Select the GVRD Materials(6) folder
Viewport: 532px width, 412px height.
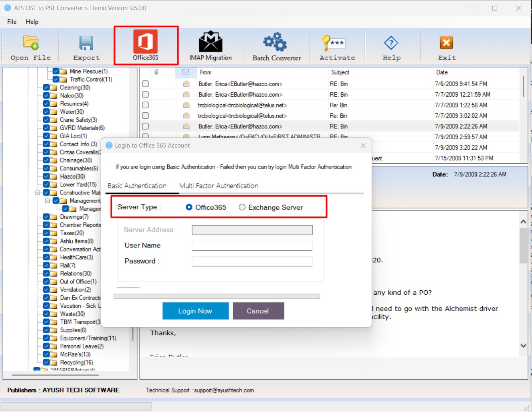82,128
